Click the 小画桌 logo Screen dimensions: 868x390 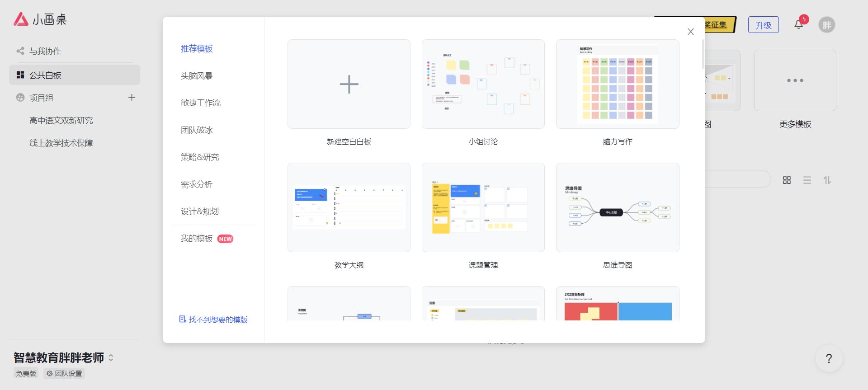(40, 19)
